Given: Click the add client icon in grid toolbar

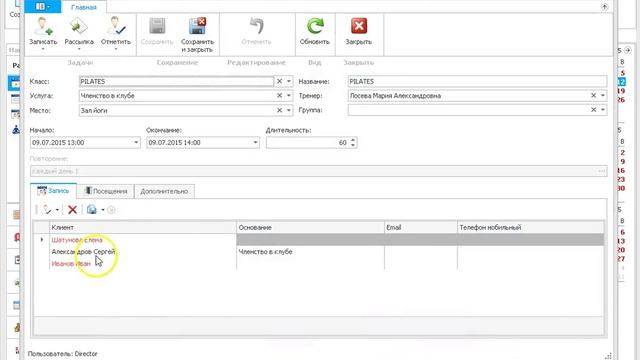Looking at the screenshot, I should (47, 210).
